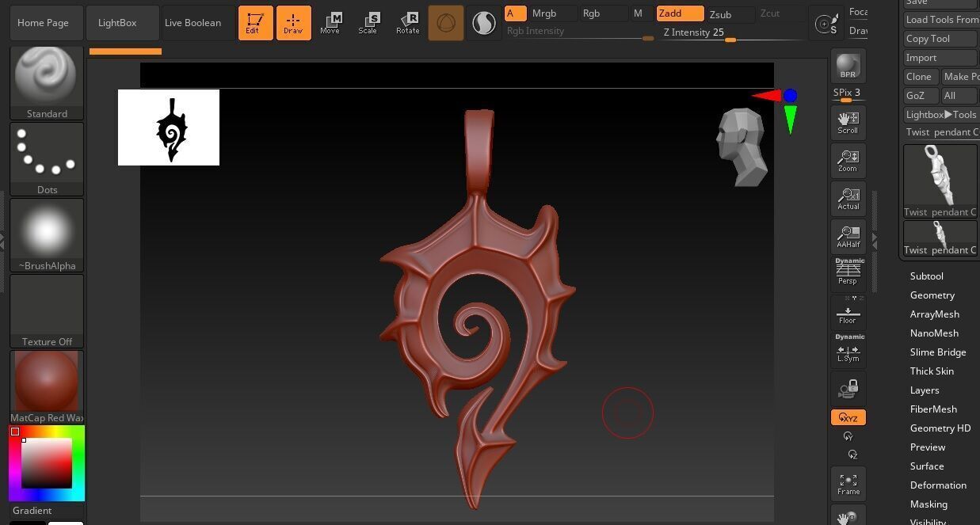Expand the Geometry HD section
Image resolution: width=980 pixels, height=525 pixels.
point(940,428)
